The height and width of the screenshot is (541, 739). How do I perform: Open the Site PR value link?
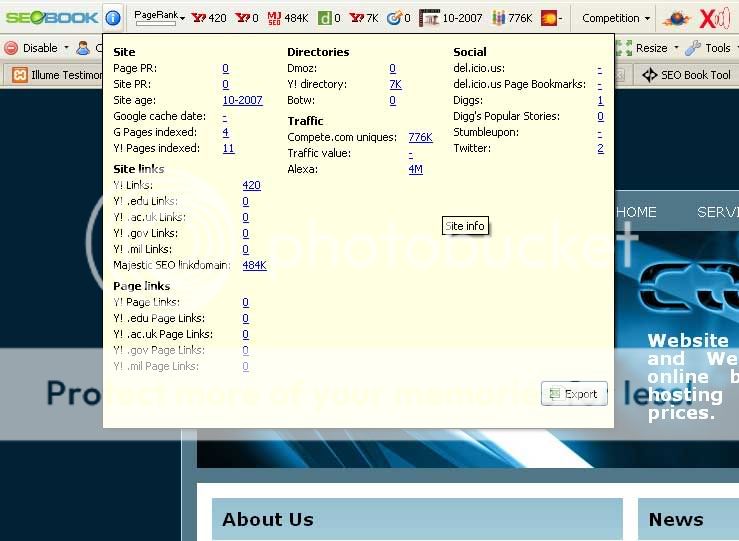click(x=225, y=84)
